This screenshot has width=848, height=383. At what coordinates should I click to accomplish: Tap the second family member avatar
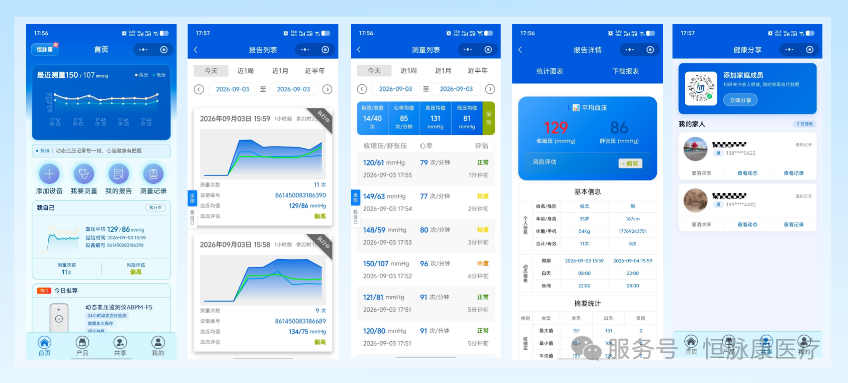(695, 201)
